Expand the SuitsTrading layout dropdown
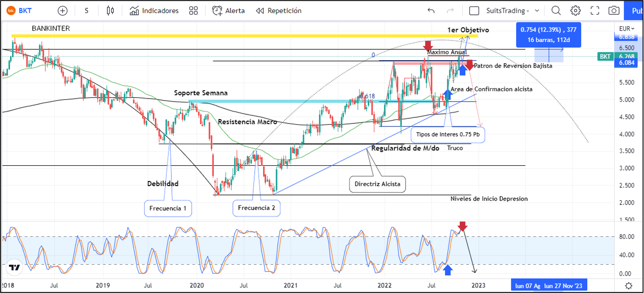Viewport: 644px width, 293px height. (537, 10)
